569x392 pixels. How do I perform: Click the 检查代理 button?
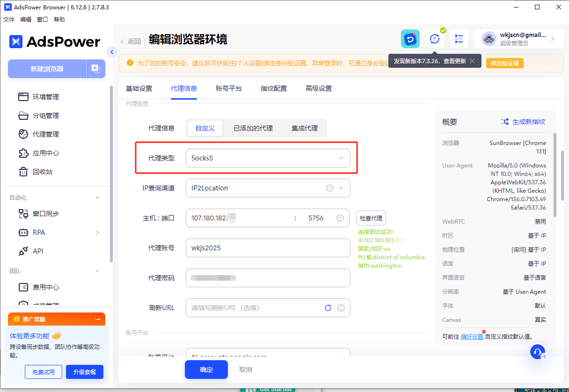(x=371, y=218)
